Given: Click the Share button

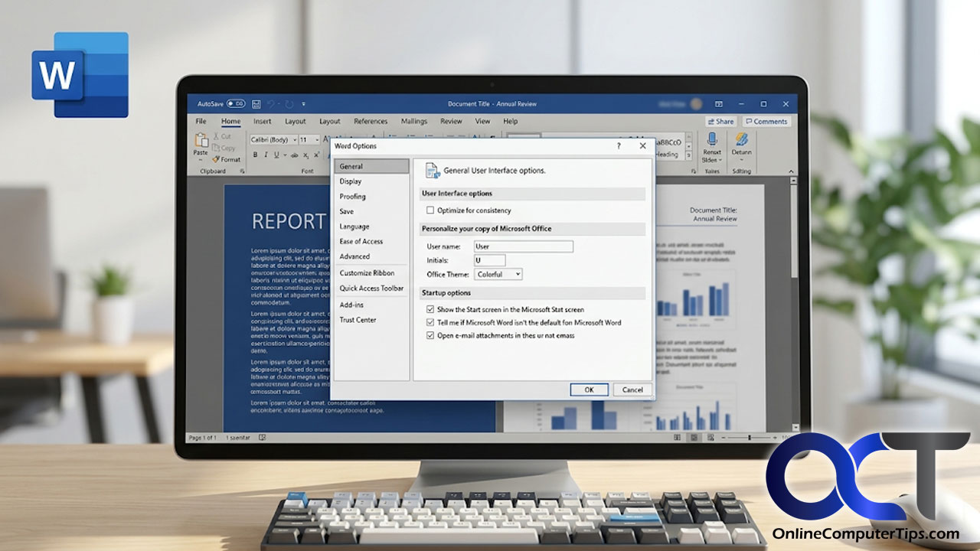Looking at the screenshot, I should [720, 121].
